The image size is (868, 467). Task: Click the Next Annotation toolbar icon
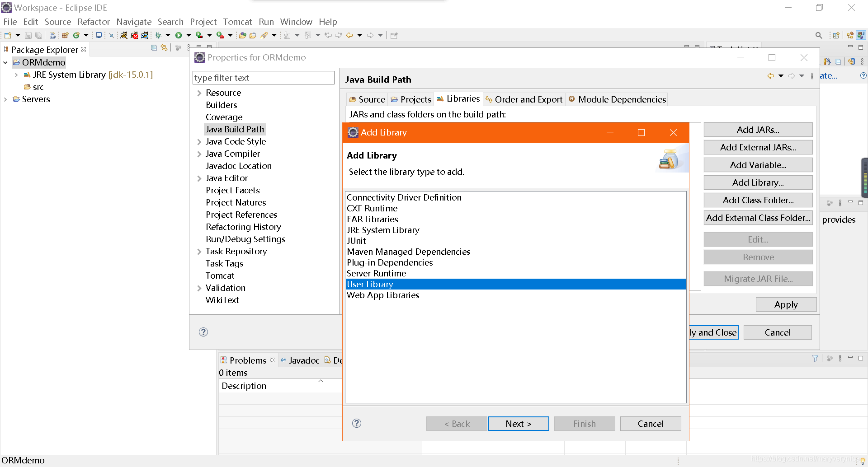coord(287,35)
